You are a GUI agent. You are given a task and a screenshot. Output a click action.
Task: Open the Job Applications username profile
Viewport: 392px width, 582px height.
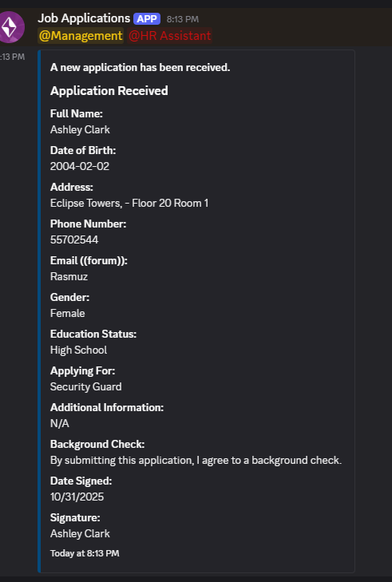click(84, 18)
